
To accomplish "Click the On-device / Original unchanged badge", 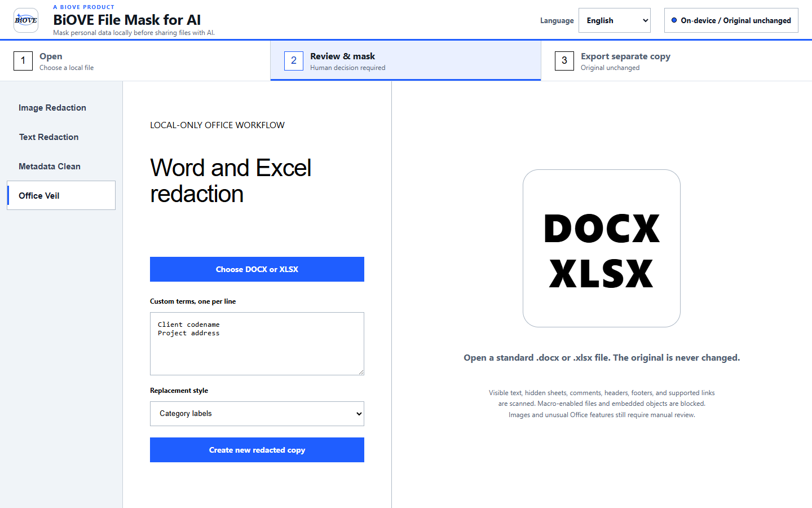I will pos(731,20).
